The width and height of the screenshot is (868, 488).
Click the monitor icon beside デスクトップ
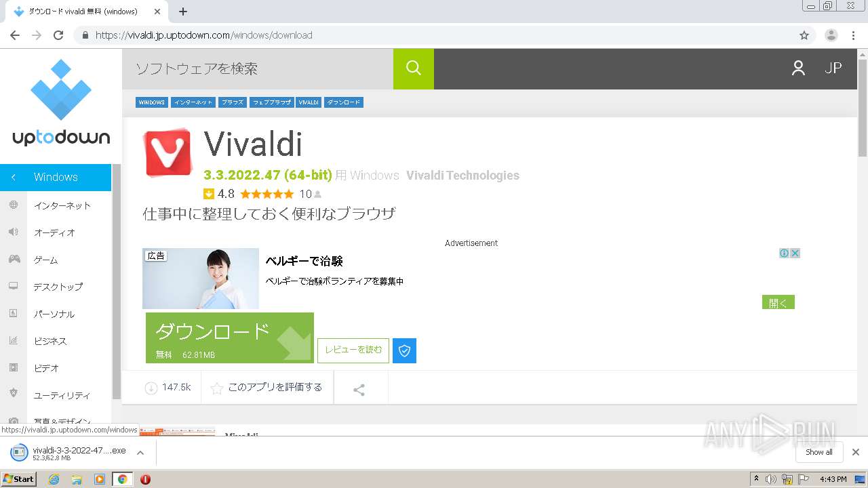pos(14,286)
